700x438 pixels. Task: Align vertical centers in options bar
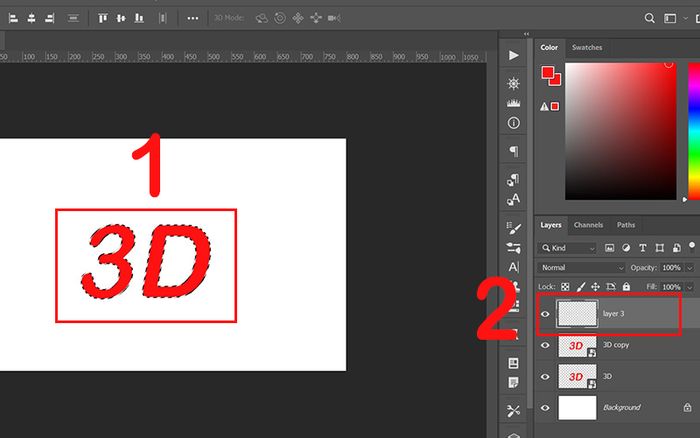[x=121, y=18]
